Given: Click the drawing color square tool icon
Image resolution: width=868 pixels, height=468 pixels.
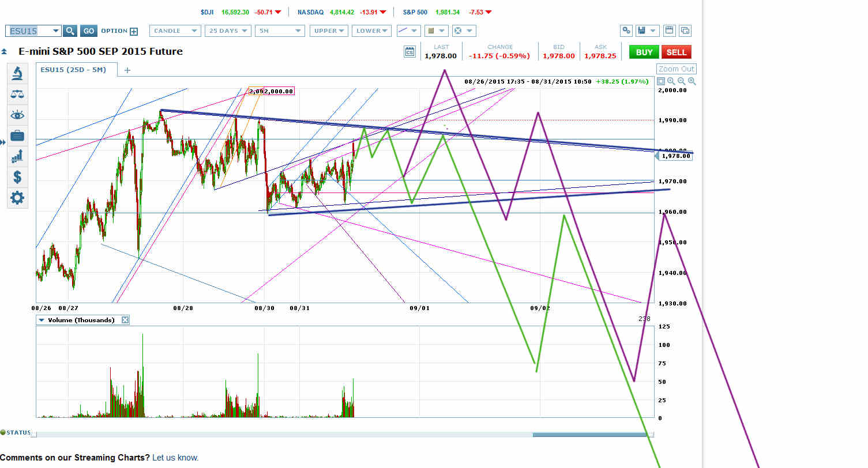Looking at the screenshot, I should point(430,31).
